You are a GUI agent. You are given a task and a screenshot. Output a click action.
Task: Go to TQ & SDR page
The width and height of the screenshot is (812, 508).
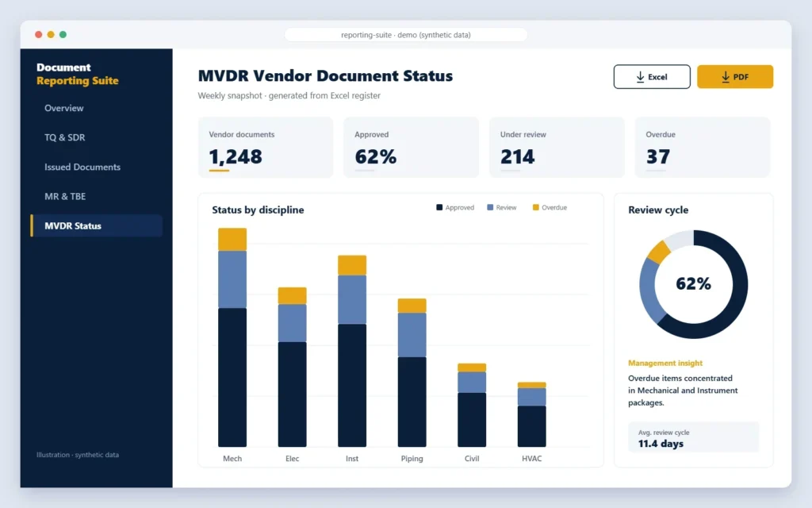click(65, 137)
